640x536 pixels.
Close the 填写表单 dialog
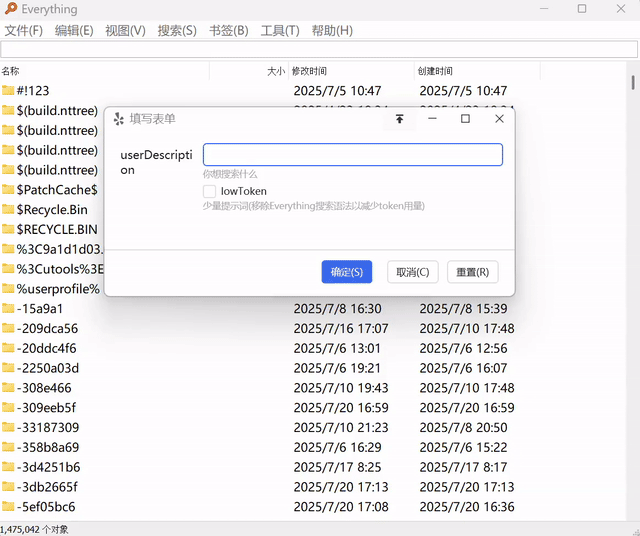pos(499,119)
